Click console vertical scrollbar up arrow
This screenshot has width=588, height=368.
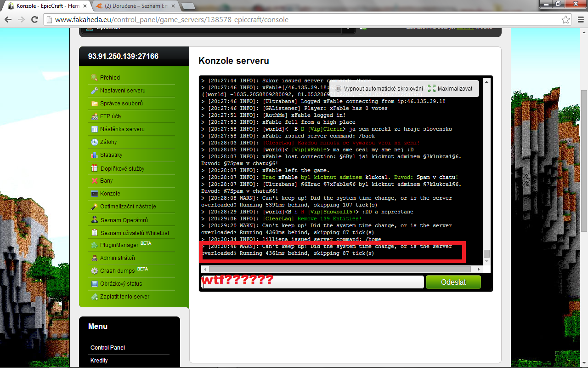click(487, 80)
